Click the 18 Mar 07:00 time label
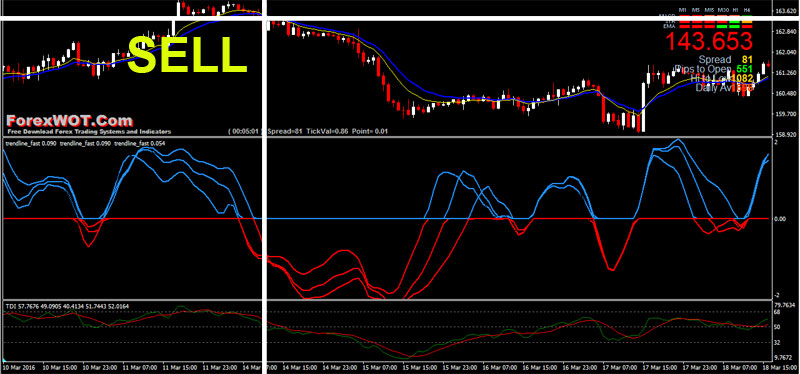The height and width of the screenshot is (374, 800). [x=739, y=367]
